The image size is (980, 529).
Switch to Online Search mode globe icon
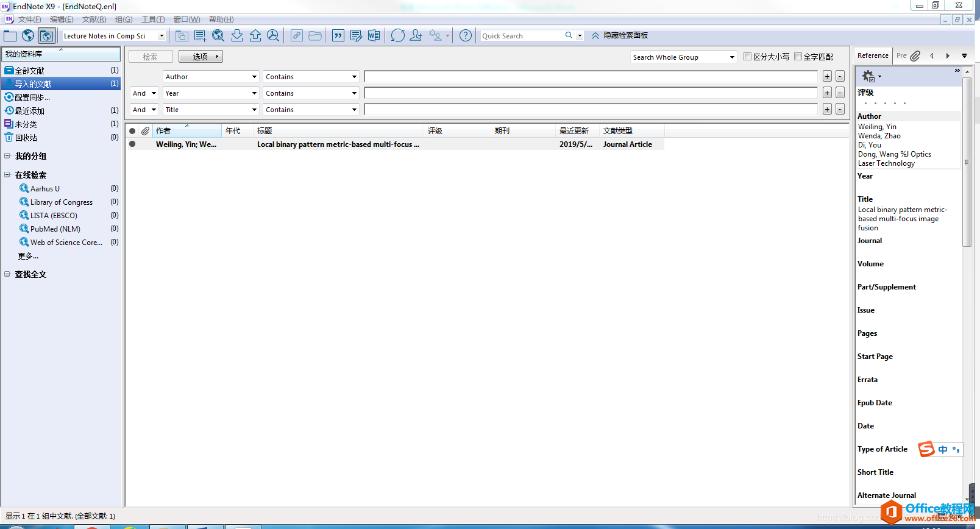pos(28,36)
